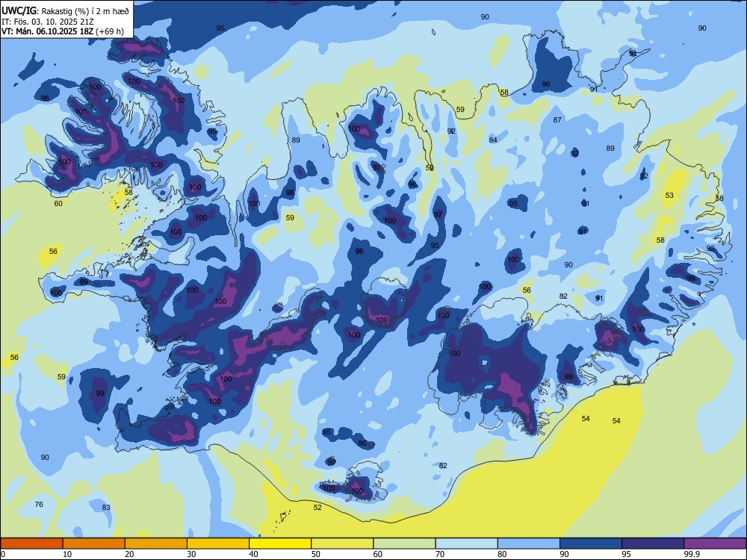Click the title text 'Rakastig (%) í 2 m hæð'
The image size is (747, 560).
click(x=85, y=11)
